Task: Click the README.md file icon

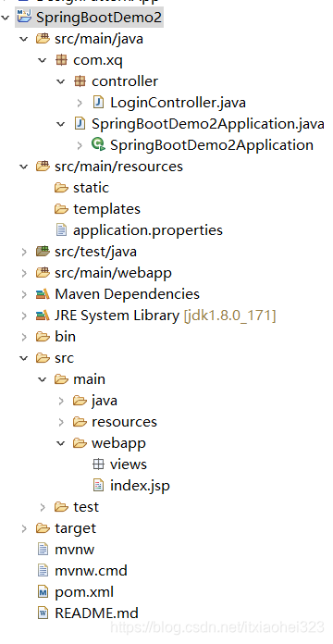Action: (43, 613)
